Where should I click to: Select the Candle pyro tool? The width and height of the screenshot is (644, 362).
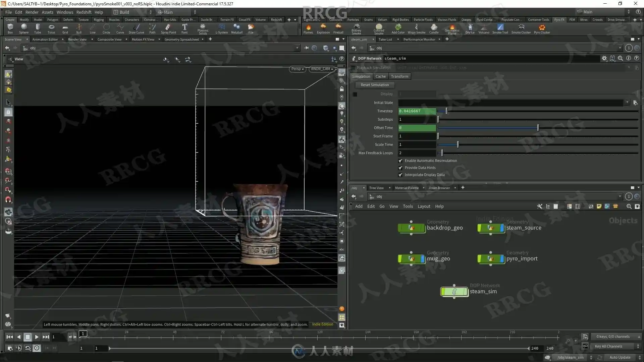tap(434, 28)
